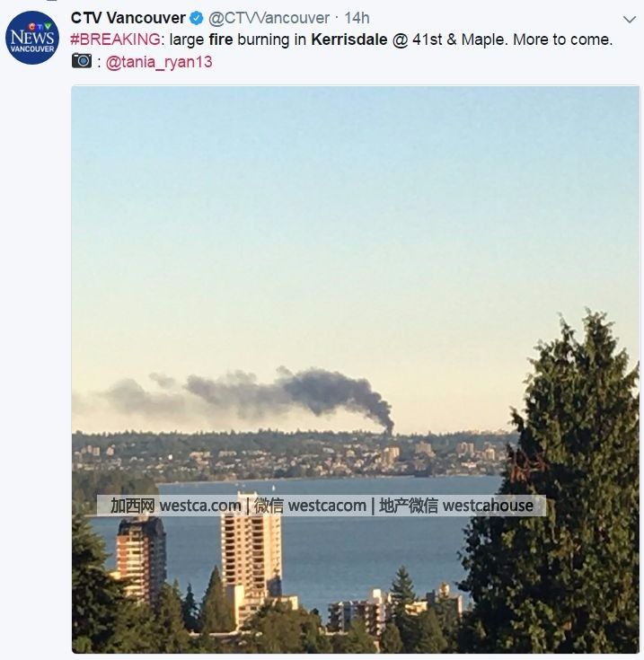This screenshot has height=660, width=644.
Task: Click the westcahouse watermark text
Action: pos(488,506)
